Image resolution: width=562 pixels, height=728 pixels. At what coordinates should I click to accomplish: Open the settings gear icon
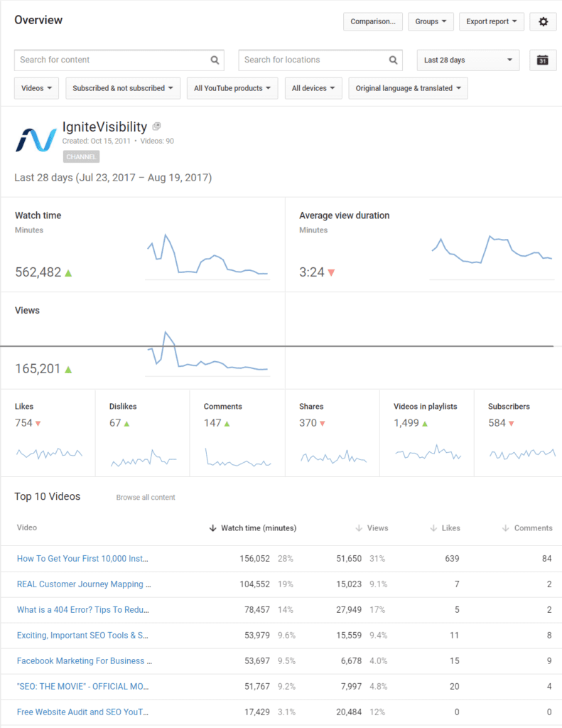[x=543, y=21]
